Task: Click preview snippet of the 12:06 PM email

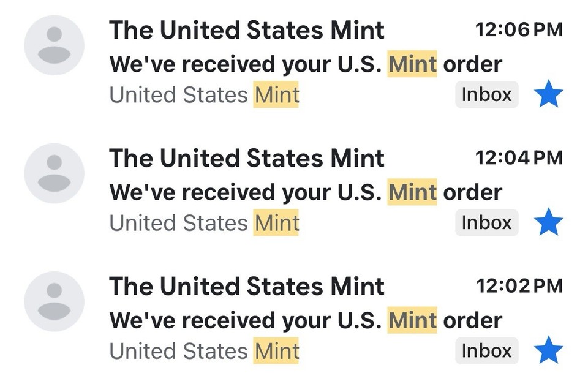Action: point(204,96)
